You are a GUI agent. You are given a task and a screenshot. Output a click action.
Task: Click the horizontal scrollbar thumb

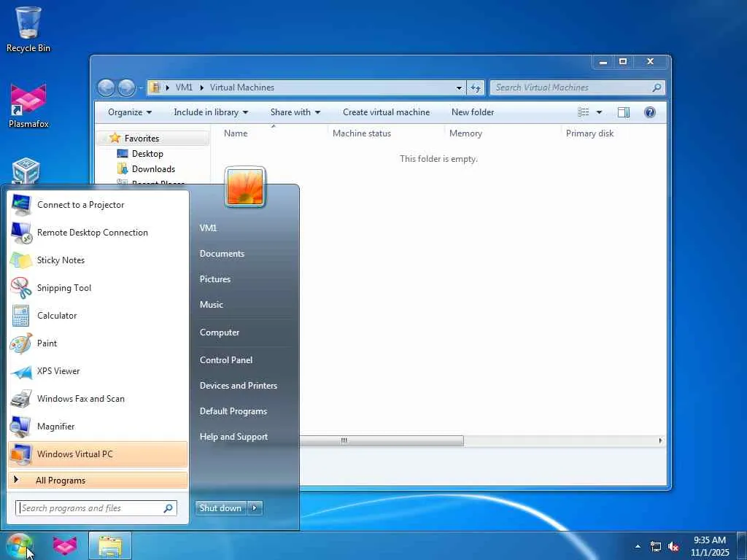pyautogui.click(x=381, y=440)
